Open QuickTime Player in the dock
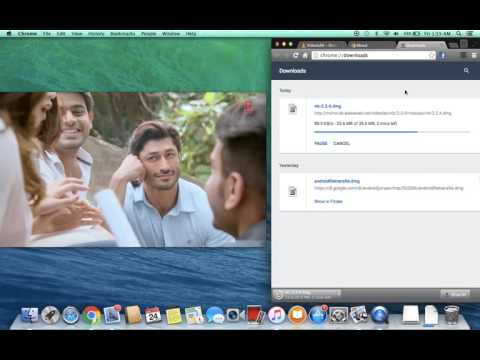Image resolution: width=480 pixels, height=360 pixels. [x=380, y=315]
